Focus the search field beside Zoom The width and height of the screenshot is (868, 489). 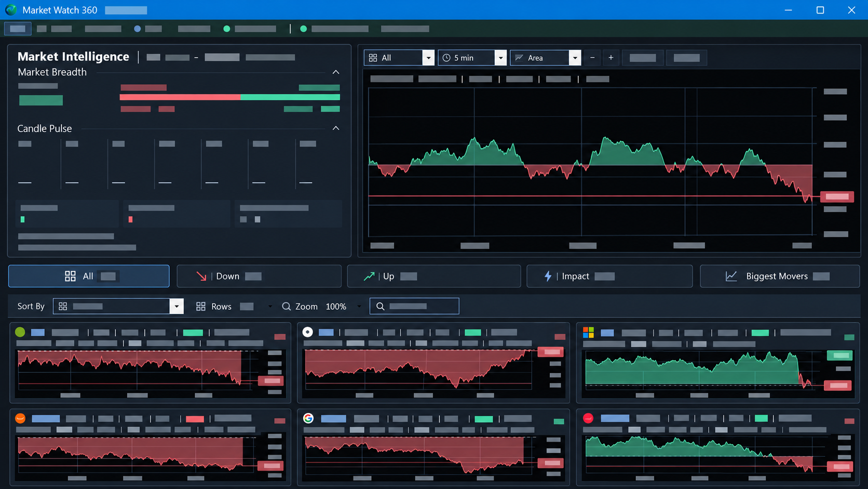click(414, 306)
